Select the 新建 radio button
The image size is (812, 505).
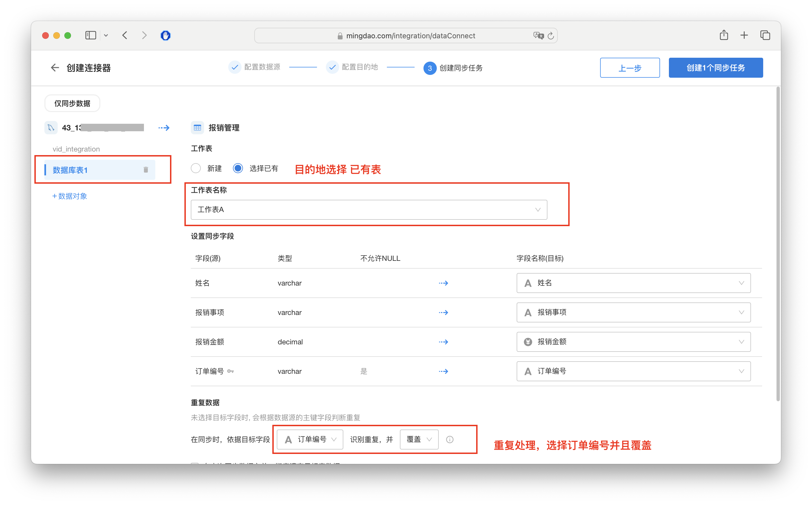(x=196, y=168)
